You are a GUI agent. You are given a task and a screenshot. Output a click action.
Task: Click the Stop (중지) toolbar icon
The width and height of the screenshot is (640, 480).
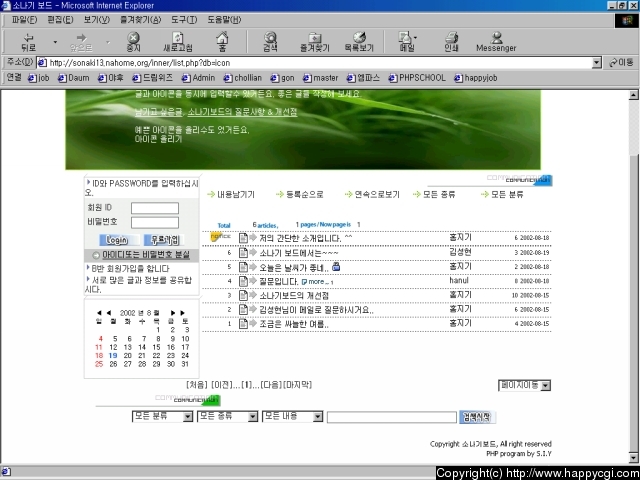[x=133, y=42]
